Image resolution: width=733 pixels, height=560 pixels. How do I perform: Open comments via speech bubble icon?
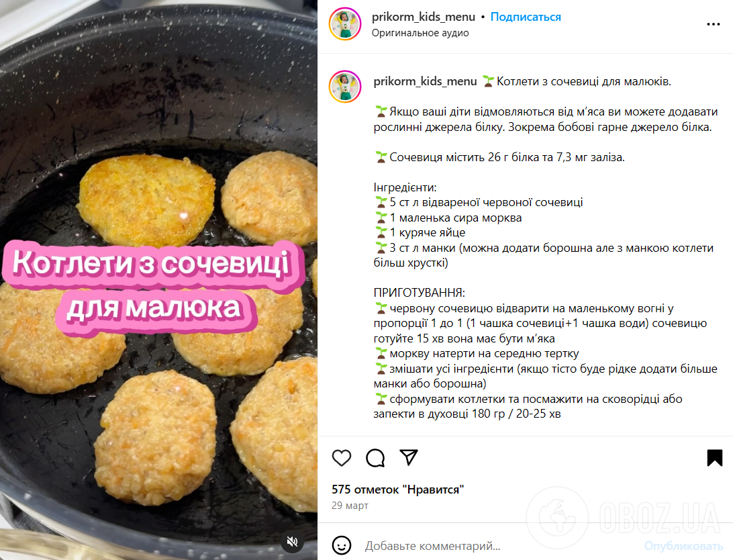point(375,458)
